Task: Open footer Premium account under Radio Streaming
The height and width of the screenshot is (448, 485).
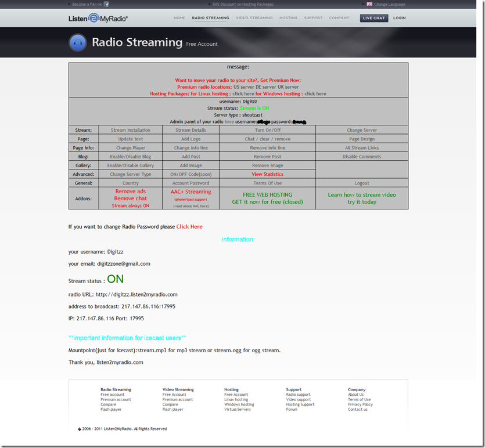Action: [116, 399]
